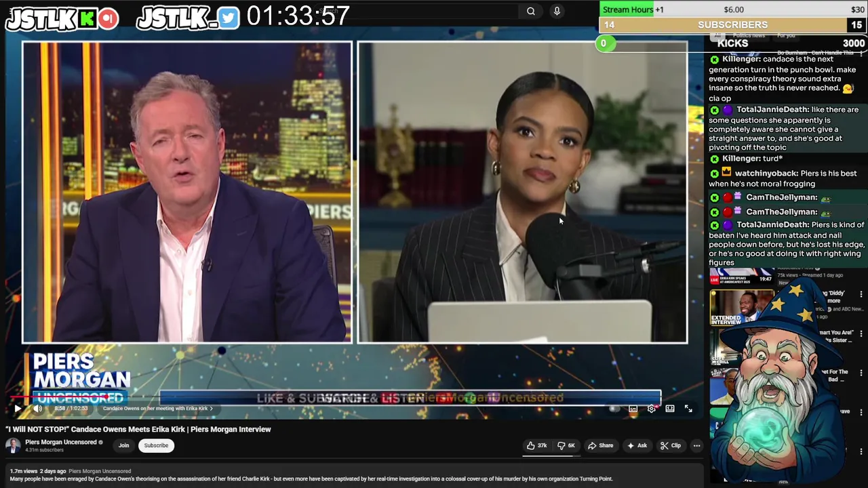Play the paused YouTube video
This screenshot has height=488, width=868.
18,409
